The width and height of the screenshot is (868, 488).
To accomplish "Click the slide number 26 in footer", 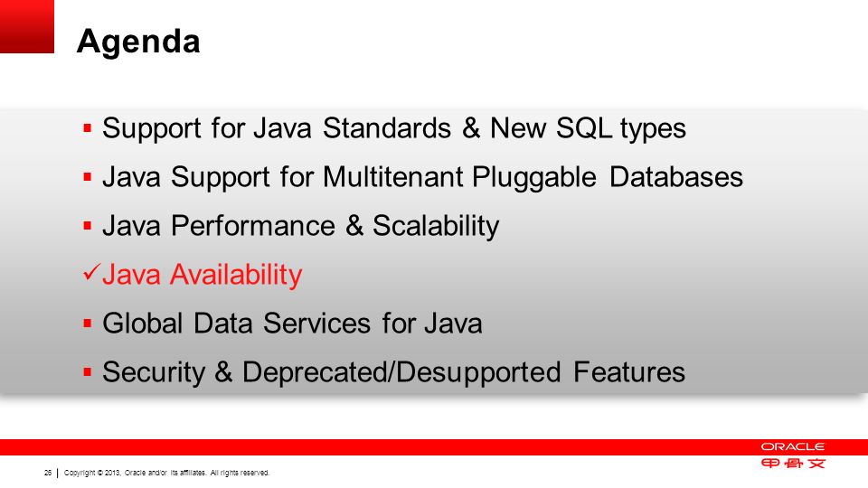I will coord(48,473).
